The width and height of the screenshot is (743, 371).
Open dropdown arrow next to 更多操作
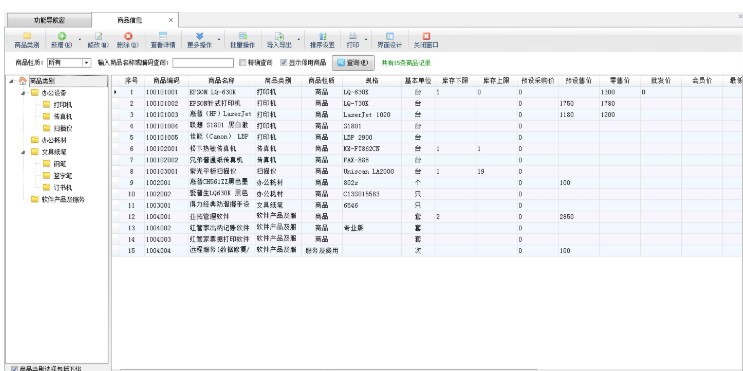coord(218,40)
